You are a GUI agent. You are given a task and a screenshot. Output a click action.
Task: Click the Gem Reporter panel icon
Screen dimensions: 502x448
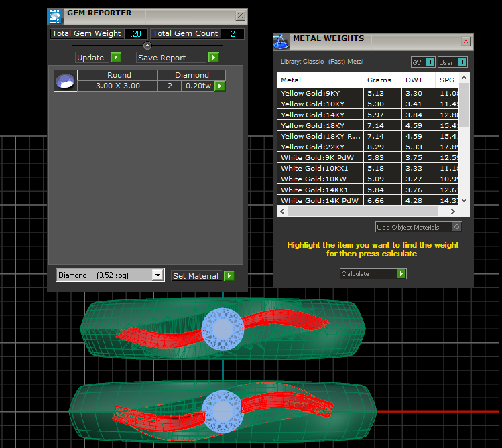coord(55,15)
